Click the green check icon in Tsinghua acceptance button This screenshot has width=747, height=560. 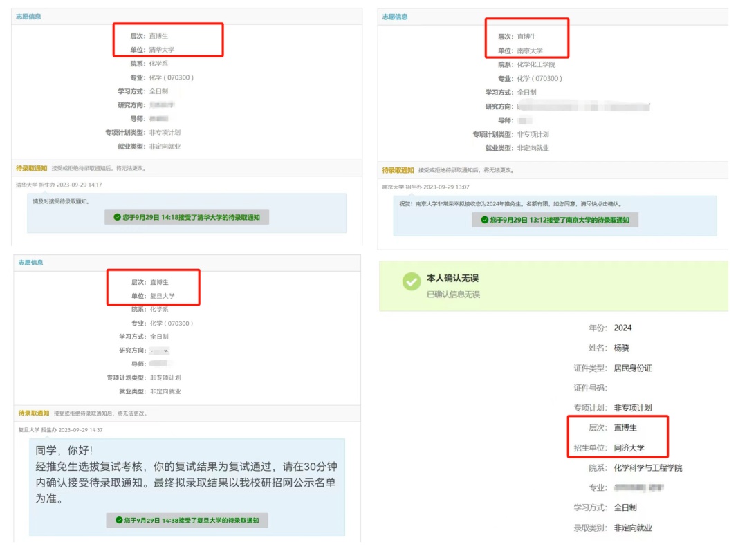pyautogui.click(x=117, y=218)
